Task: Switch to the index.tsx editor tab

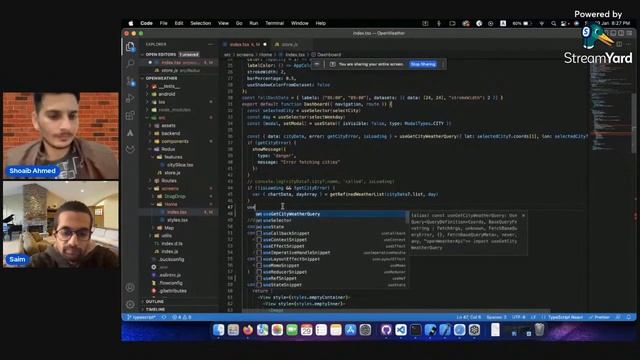Action: tap(245, 44)
